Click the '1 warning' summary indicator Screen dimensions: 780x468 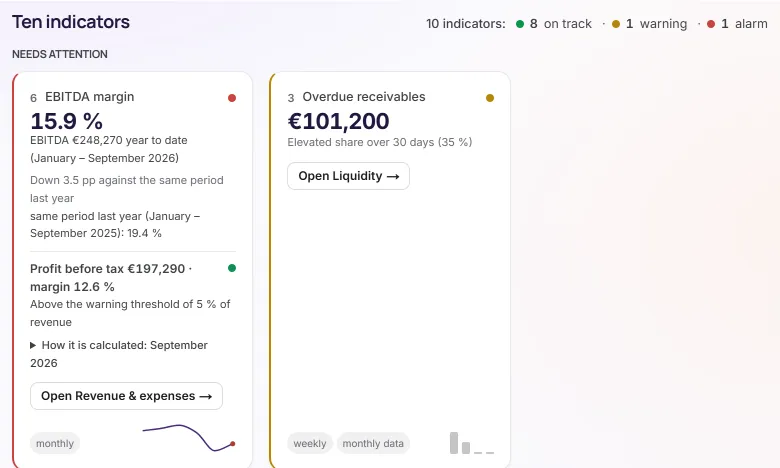650,24
